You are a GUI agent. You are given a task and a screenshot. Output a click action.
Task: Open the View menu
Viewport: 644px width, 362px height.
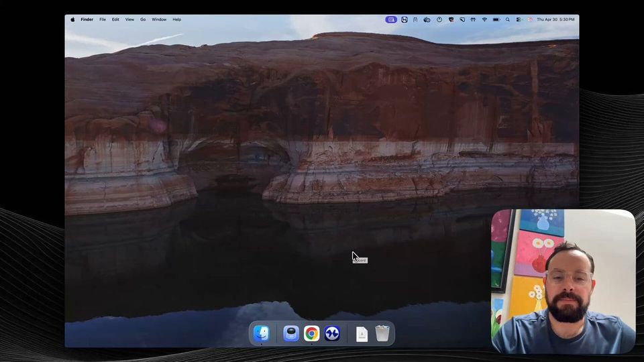coord(129,19)
